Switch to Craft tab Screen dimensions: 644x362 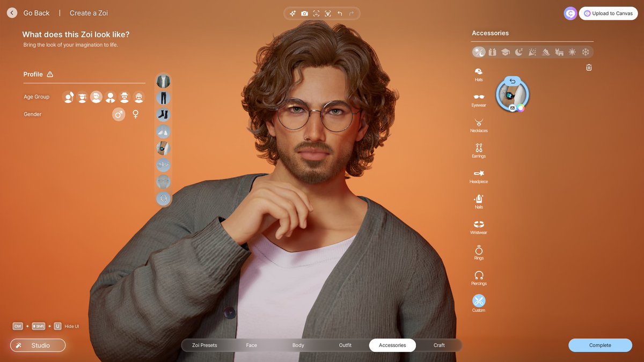click(439, 345)
